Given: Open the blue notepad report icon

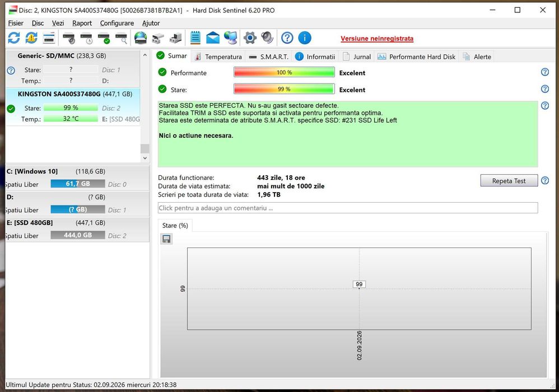Looking at the screenshot, I should click(x=195, y=38).
